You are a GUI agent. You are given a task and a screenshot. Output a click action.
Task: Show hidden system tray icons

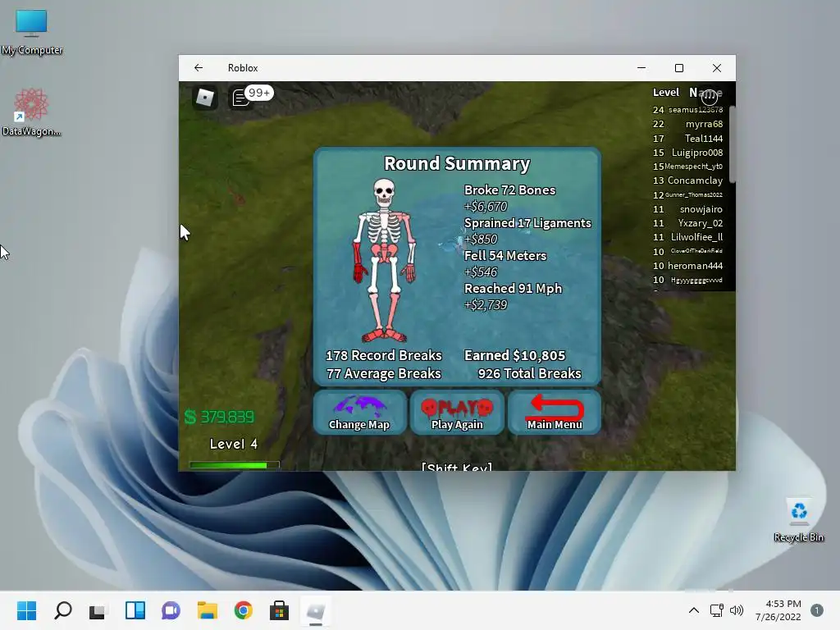[693, 610]
